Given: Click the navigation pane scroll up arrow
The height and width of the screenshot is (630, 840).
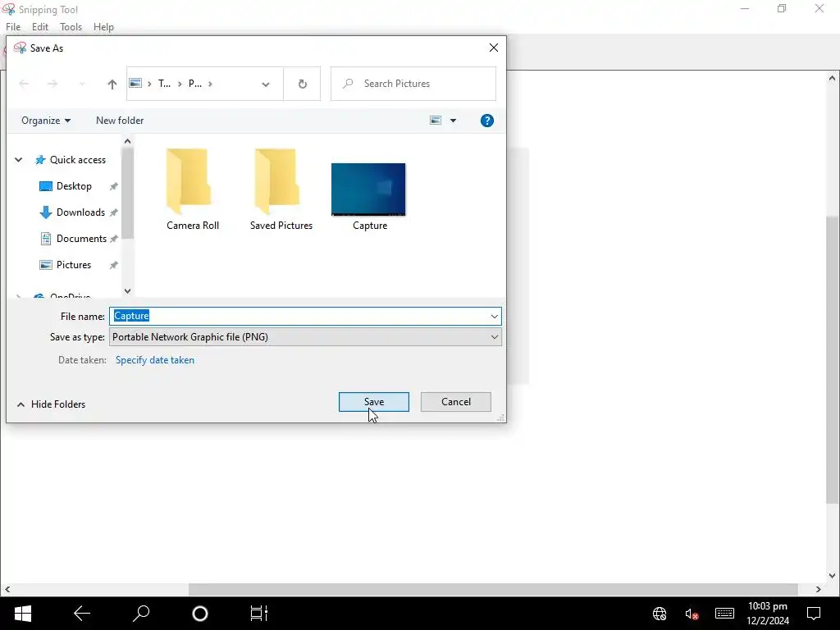Looking at the screenshot, I should [127, 141].
